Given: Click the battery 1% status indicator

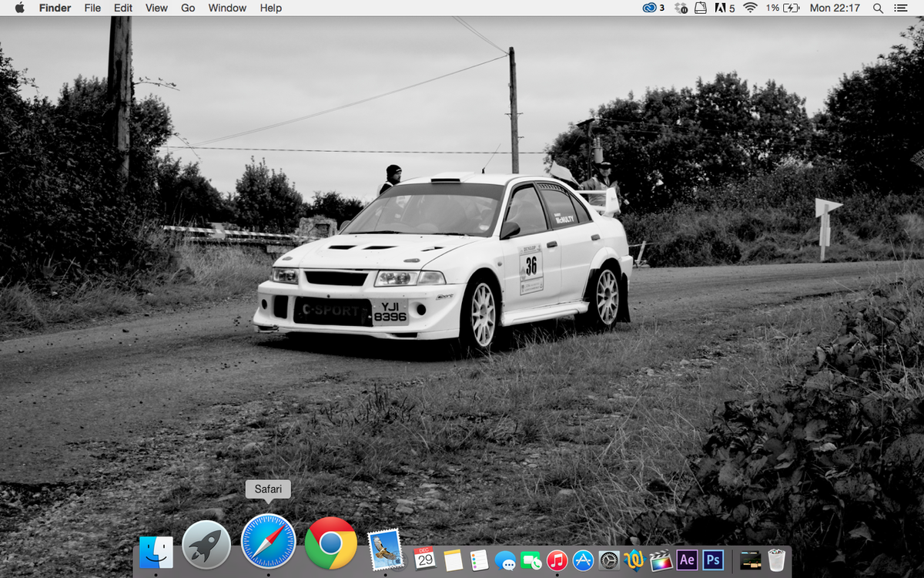Looking at the screenshot, I should [x=783, y=8].
